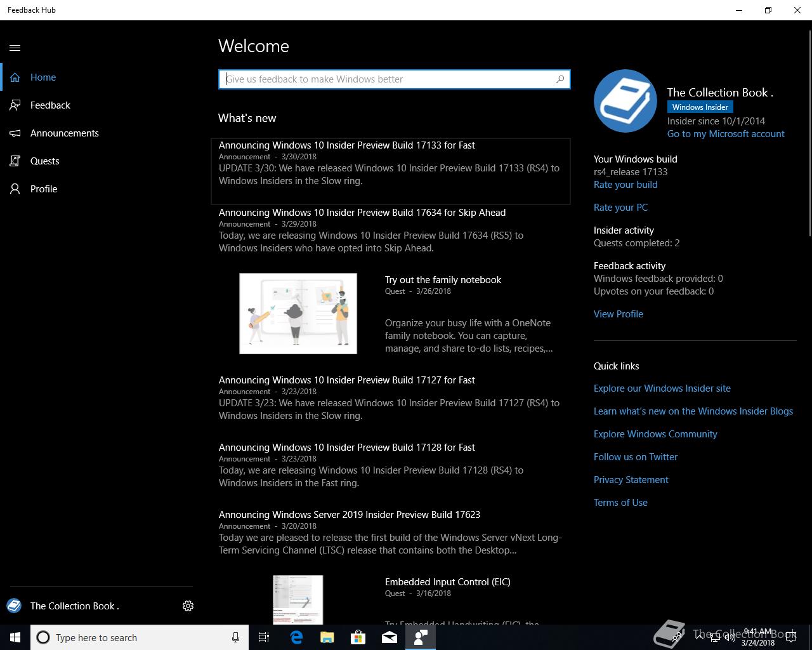The height and width of the screenshot is (650, 812).
Task: Click 'Quests completed: 2' text
Action: (637, 243)
